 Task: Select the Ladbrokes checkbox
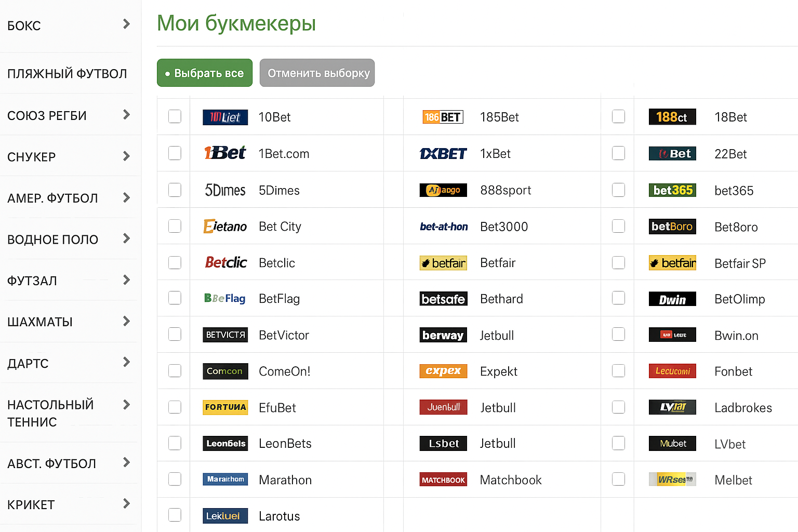click(618, 407)
